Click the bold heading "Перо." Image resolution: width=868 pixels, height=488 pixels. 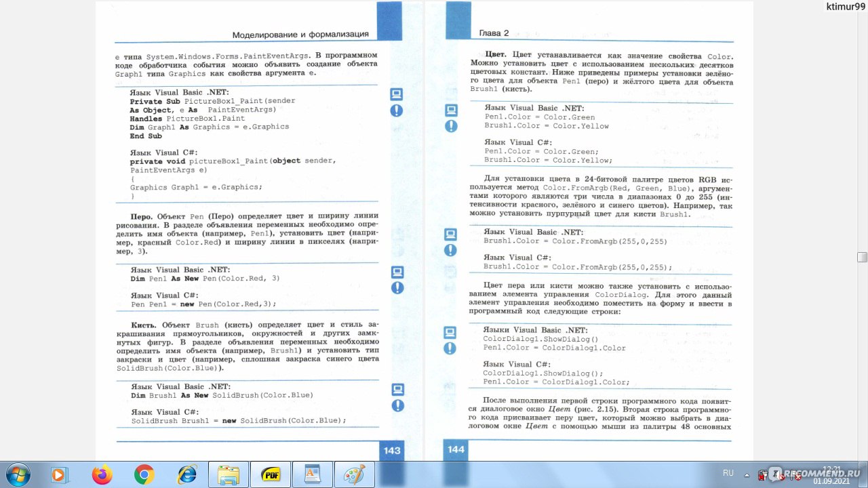coord(142,216)
